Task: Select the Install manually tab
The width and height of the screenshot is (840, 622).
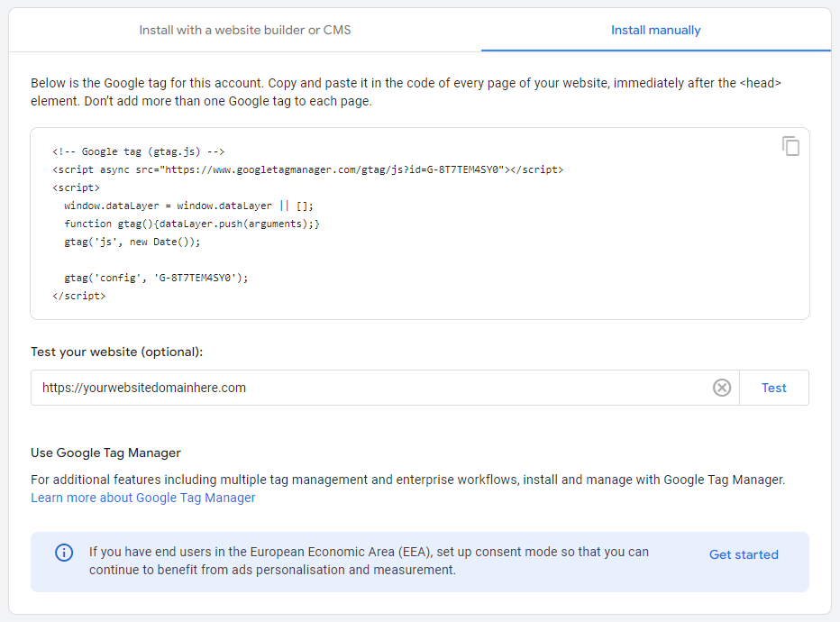Action: click(x=656, y=30)
